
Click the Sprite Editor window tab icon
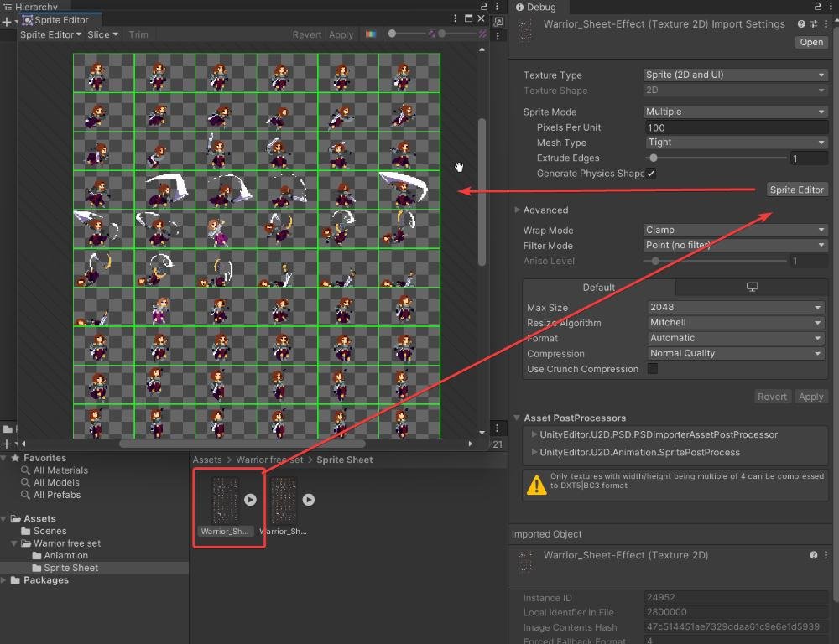click(28, 20)
